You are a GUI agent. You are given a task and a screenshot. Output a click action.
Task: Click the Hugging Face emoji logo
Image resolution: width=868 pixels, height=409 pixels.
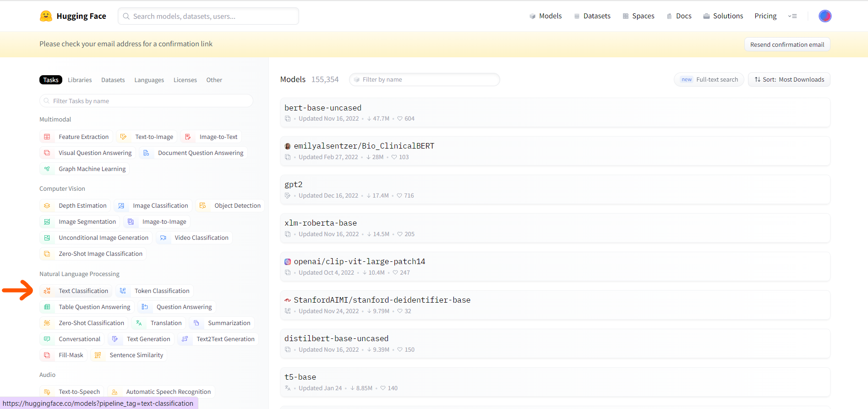46,16
